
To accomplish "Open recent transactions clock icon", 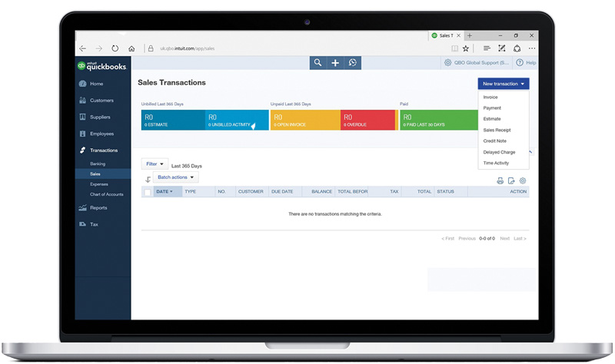I will pyautogui.click(x=353, y=63).
